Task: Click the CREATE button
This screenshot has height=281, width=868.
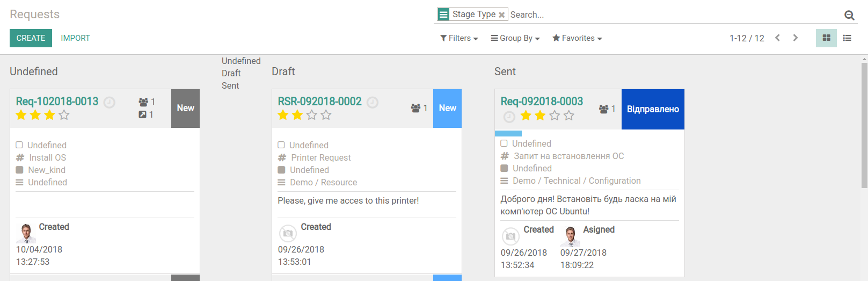Action: point(31,38)
